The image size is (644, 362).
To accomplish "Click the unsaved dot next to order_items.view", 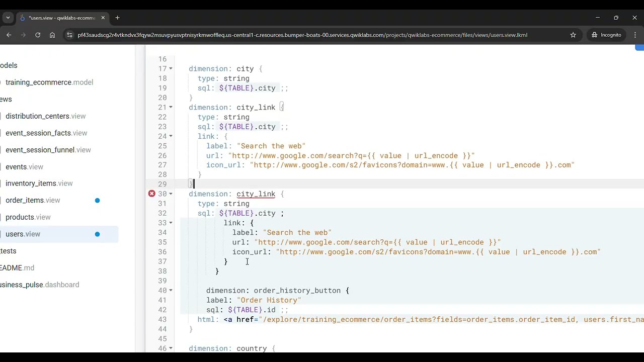I will 98,201.
